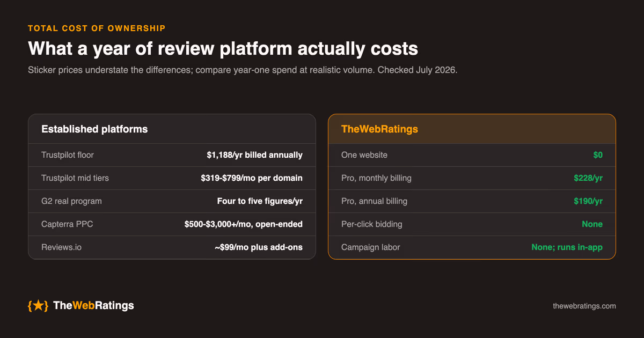
Task: Click the green 'None' value for per-click bidding
Action: pyautogui.click(x=592, y=224)
